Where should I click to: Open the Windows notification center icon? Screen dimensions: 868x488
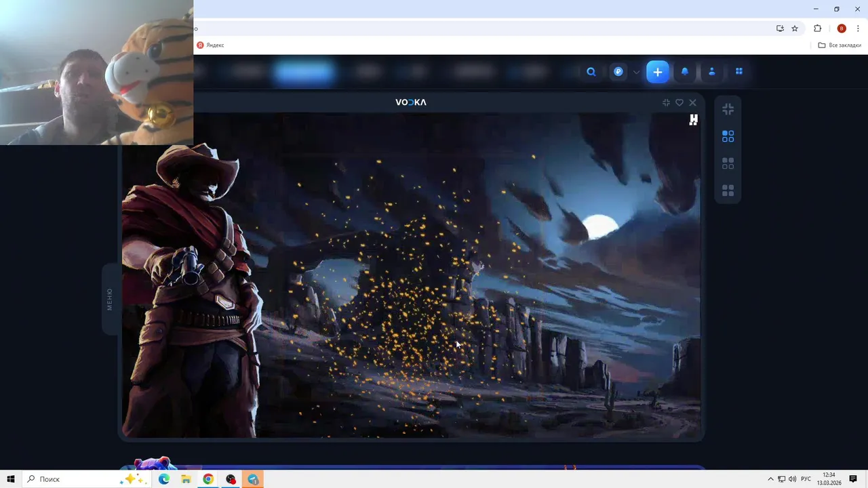853,479
